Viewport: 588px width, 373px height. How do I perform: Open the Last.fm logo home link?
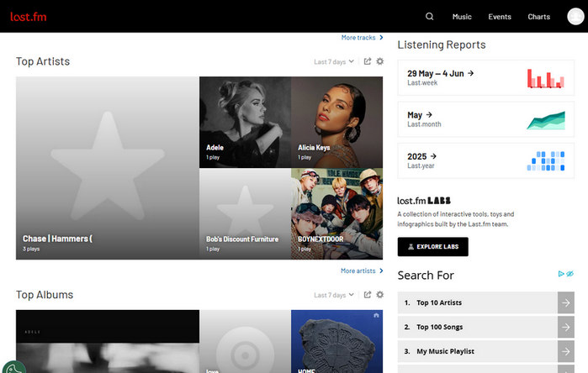coord(29,17)
